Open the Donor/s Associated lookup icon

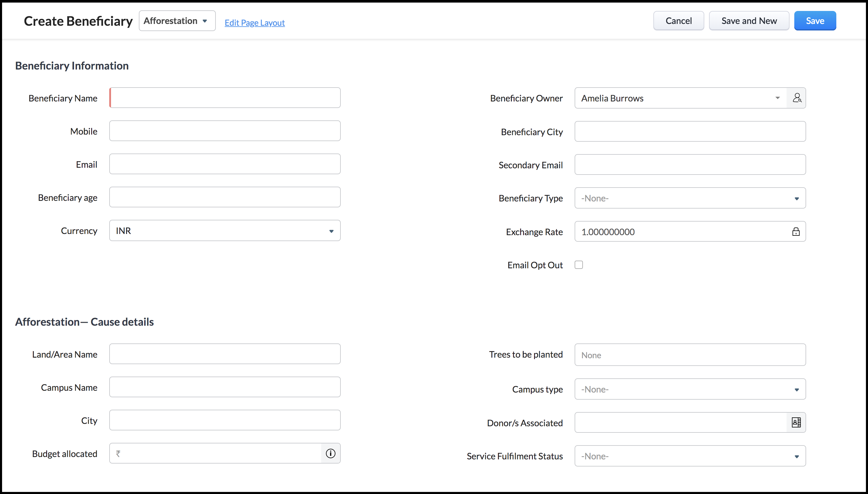(796, 422)
